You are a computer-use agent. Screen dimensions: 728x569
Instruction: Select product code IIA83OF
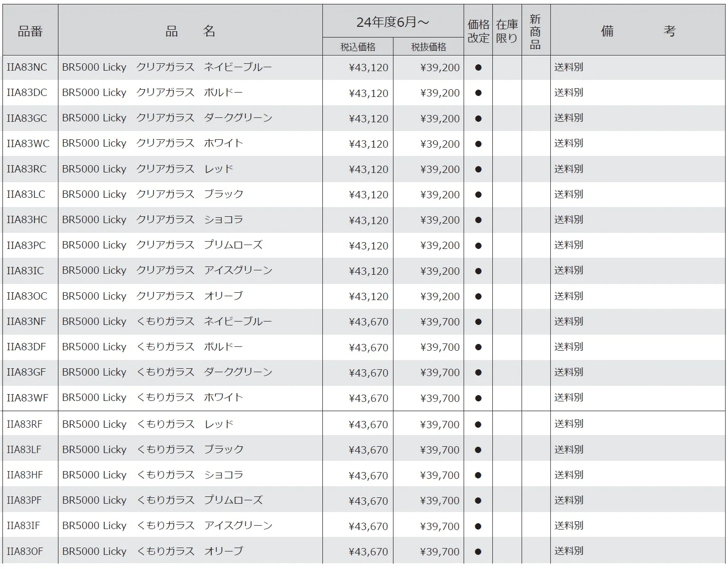[25, 551]
